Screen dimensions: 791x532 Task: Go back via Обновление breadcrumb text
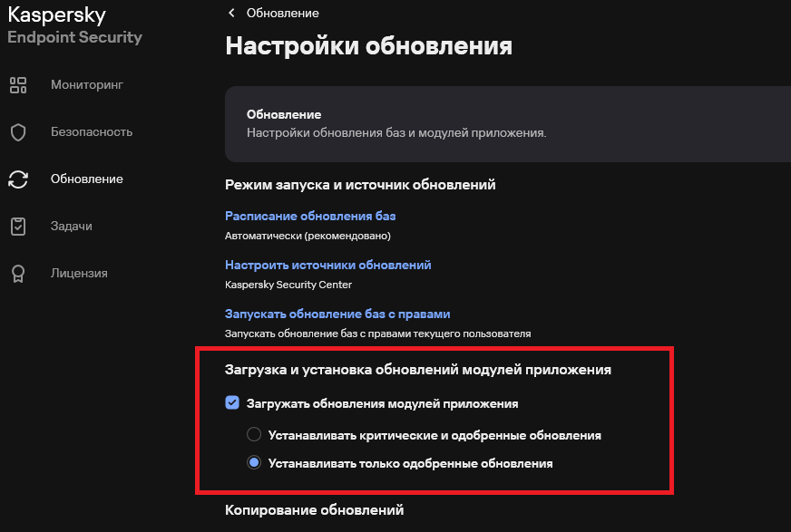coord(282,13)
